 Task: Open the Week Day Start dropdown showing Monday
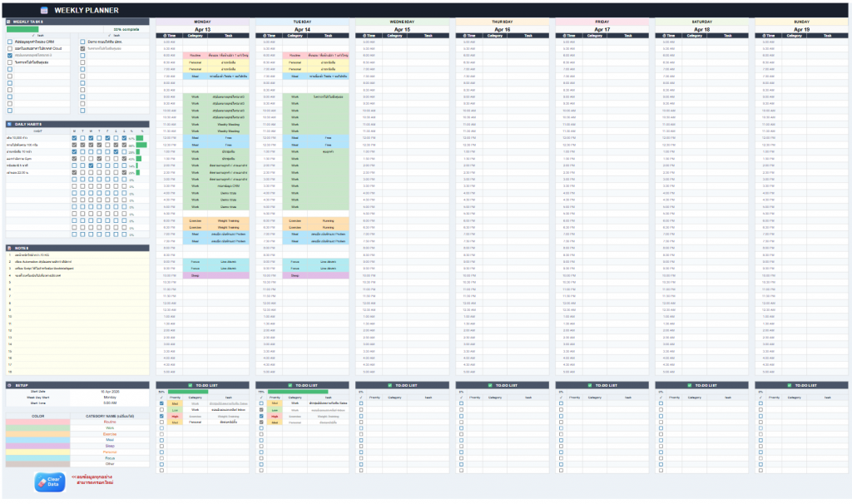pos(111,397)
